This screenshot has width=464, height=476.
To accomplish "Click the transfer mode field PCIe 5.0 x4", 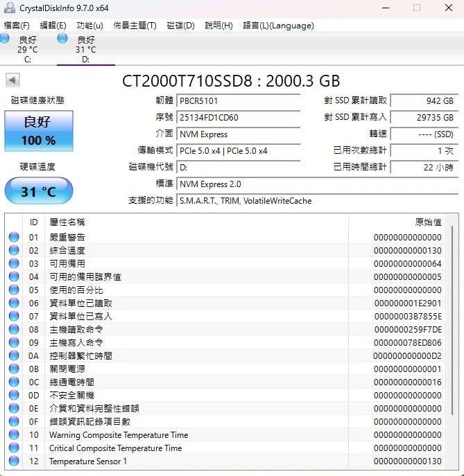I will [x=239, y=151].
